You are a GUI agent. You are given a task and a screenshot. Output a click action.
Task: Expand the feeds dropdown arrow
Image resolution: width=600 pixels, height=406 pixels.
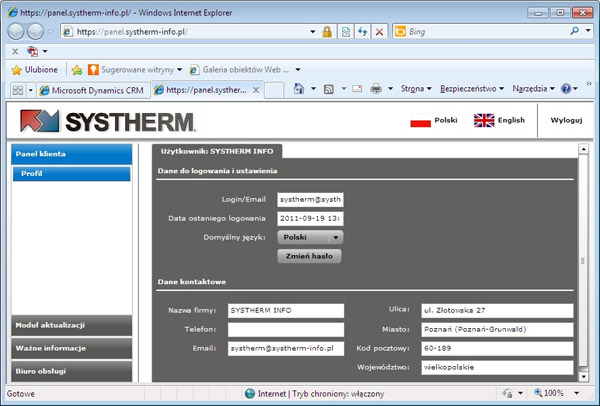coord(344,89)
